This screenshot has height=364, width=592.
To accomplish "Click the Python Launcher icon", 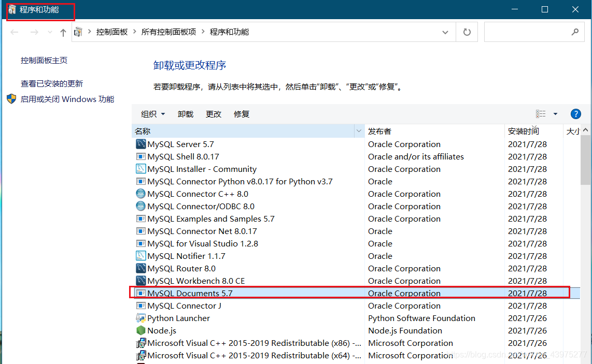I will 140,318.
